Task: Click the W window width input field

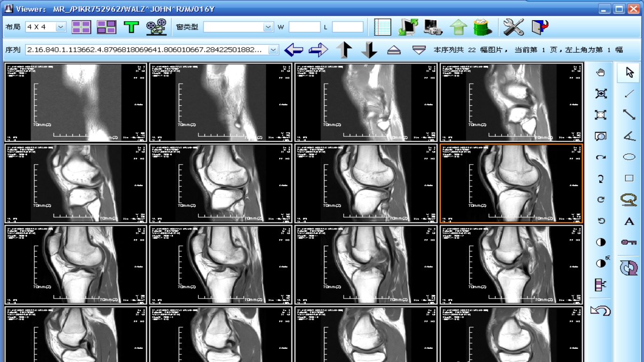Action: click(305, 27)
